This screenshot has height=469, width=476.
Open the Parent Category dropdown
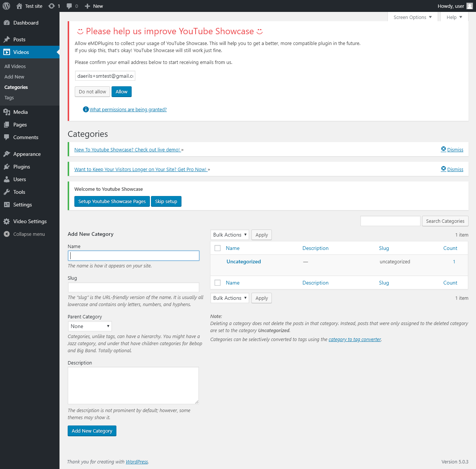click(90, 326)
